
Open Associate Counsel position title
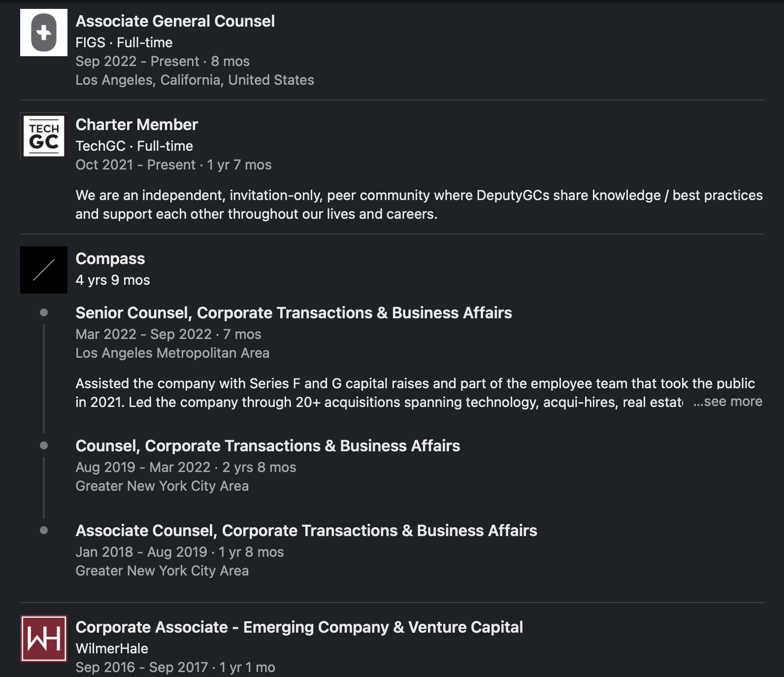[306, 531]
